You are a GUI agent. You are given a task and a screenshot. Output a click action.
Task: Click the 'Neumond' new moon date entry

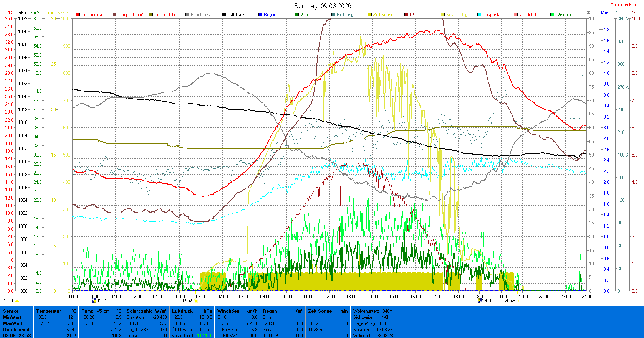[373, 330]
